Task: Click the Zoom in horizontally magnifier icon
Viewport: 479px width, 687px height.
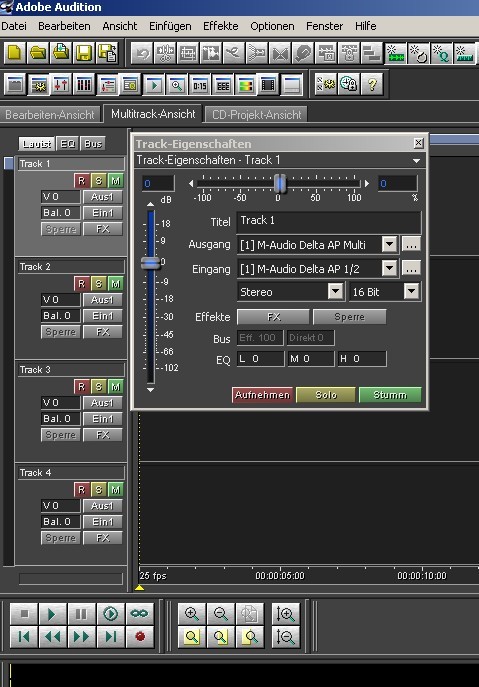Action: (x=192, y=614)
